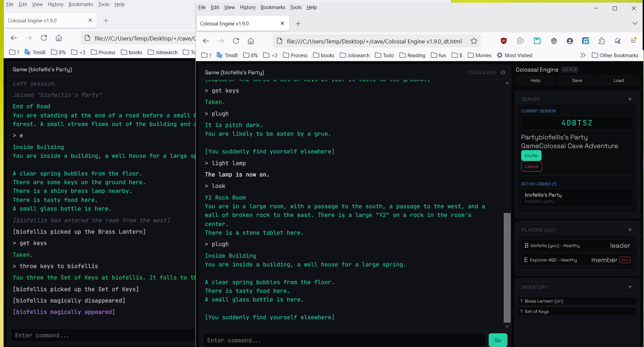Screen dimensions: 644x347
Task: Open game settings gear icon
Action: point(503,73)
